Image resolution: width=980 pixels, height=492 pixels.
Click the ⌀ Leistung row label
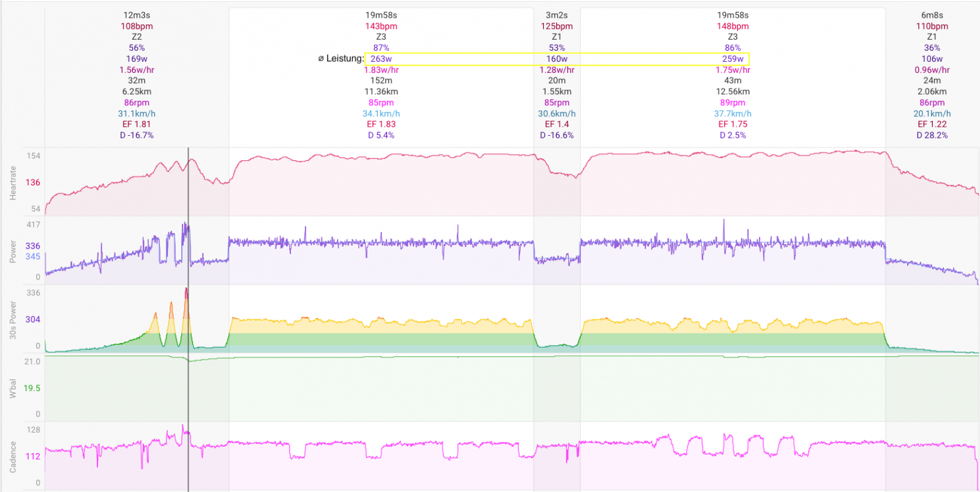[341, 59]
